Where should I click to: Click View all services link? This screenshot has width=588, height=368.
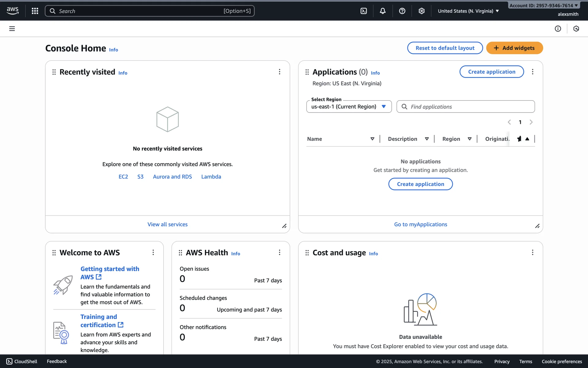coord(168,224)
